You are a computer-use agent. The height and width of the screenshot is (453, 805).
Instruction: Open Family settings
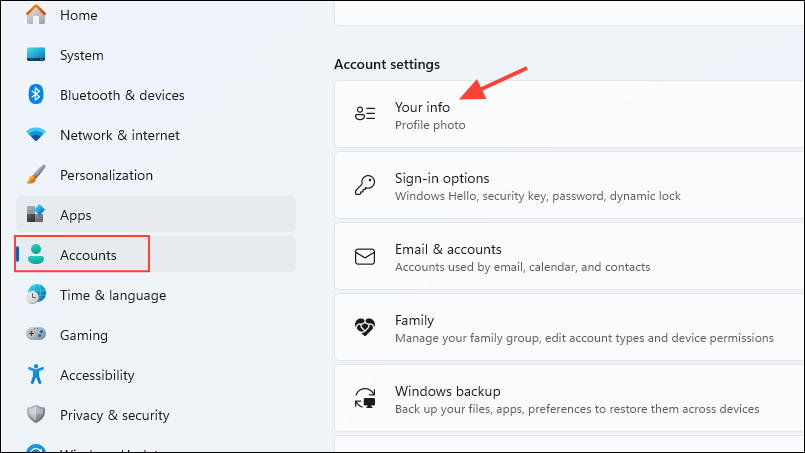(569, 327)
